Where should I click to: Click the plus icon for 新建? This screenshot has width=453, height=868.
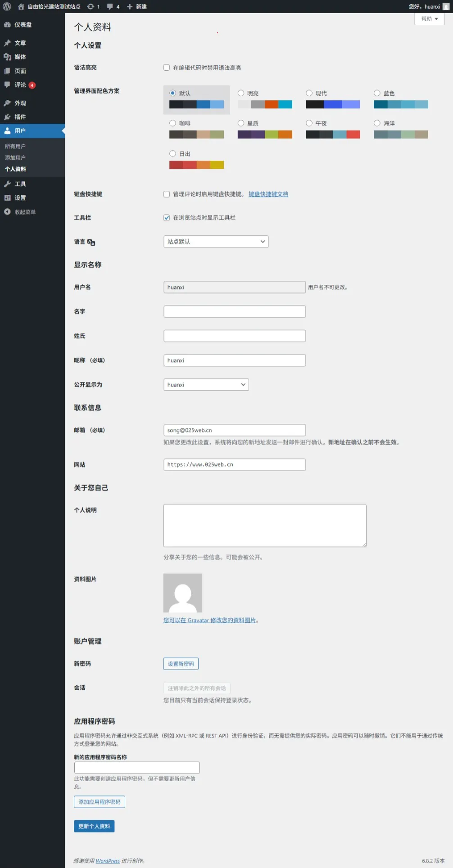130,7
